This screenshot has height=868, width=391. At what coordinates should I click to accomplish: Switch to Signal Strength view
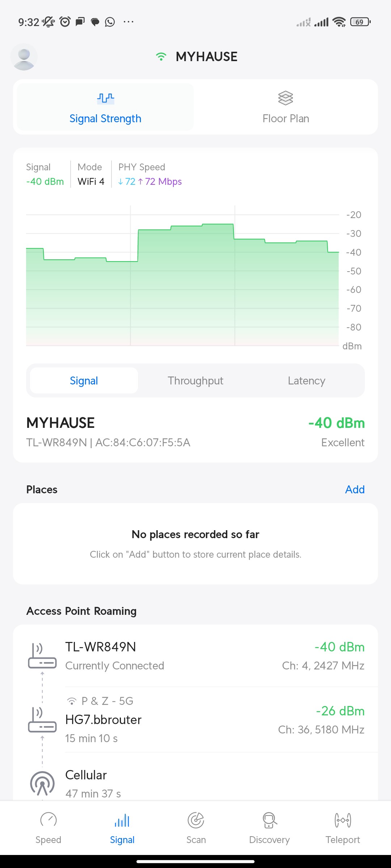click(x=105, y=107)
